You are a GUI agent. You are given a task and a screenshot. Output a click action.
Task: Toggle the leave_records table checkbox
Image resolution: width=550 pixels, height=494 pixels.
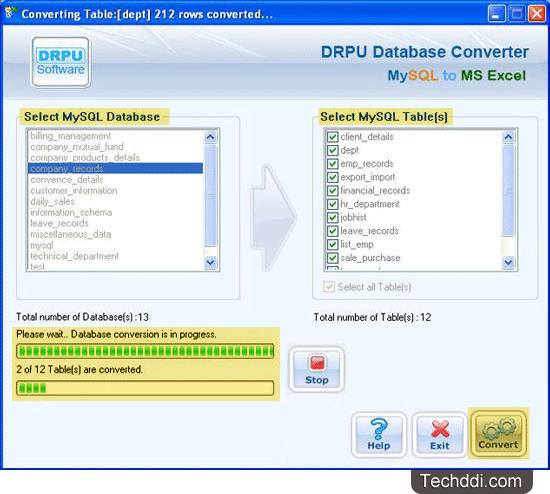(x=332, y=231)
